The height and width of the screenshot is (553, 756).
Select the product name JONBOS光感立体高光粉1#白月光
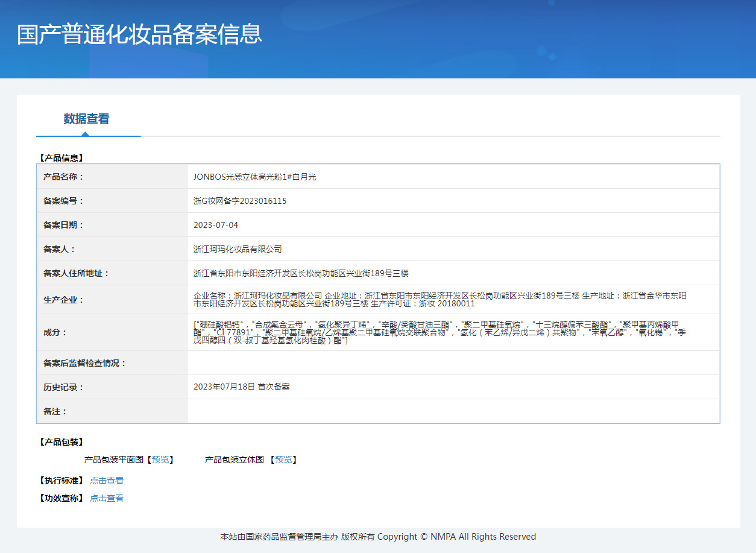[254, 177]
